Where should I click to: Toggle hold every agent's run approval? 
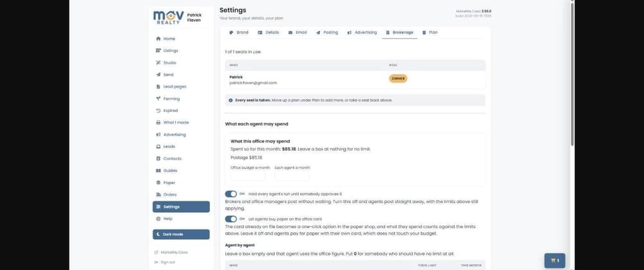pos(231,194)
